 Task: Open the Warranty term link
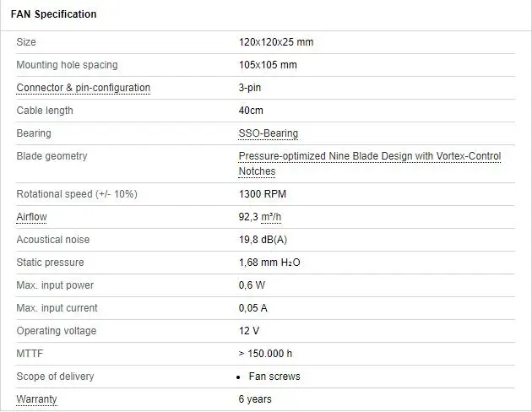36,399
